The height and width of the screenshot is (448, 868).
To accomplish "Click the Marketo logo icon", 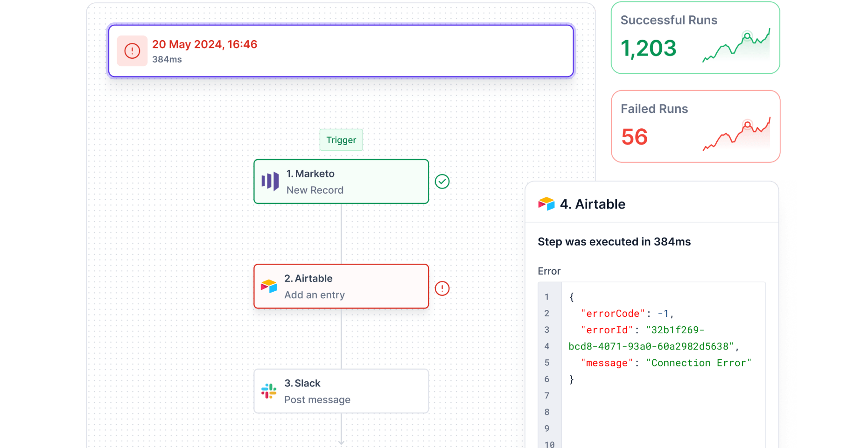I will tap(270, 181).
